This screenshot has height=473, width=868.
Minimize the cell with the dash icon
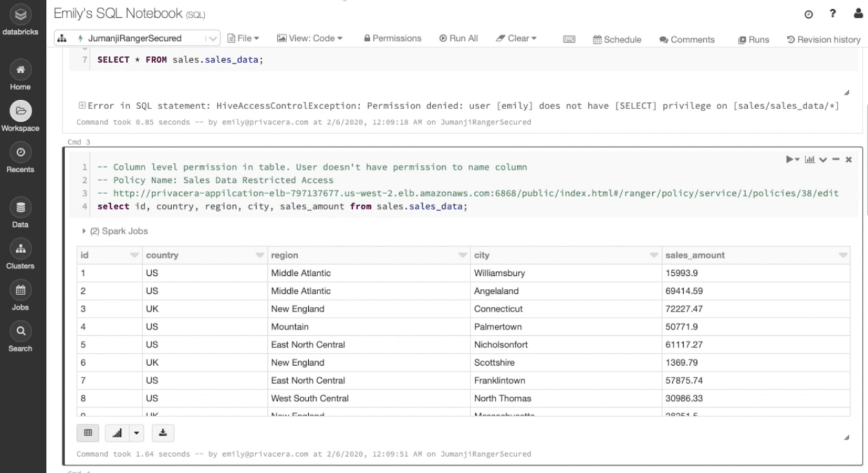coord(836,160)
